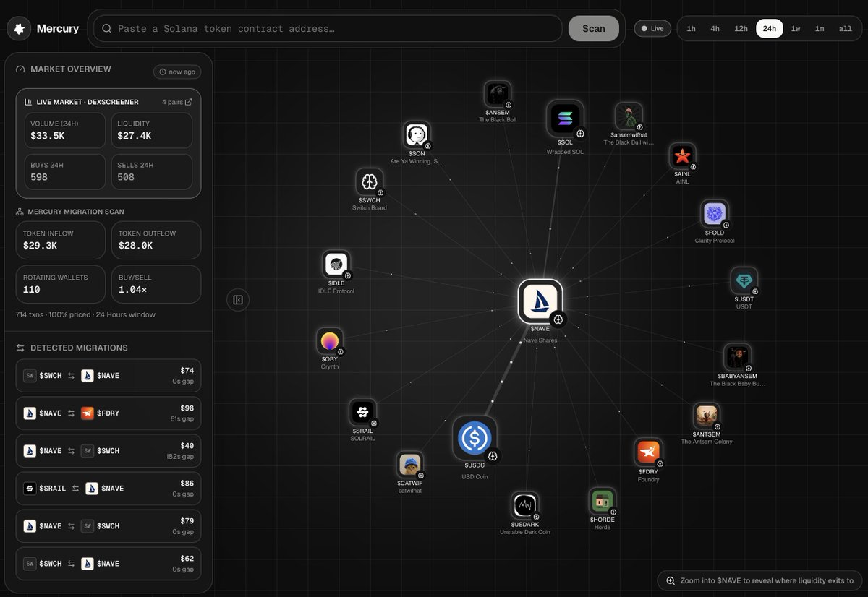The image size is (868, 597).
Task: Open the $NAVE to $SWCH $40 migration
Action: click(109, 451)
